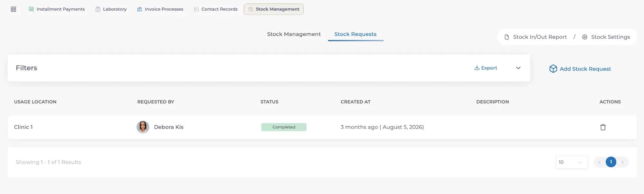Viewport: 644px width, 194px height.
Task: Click the ACTIONS column header
Action: tap(610, 102)
